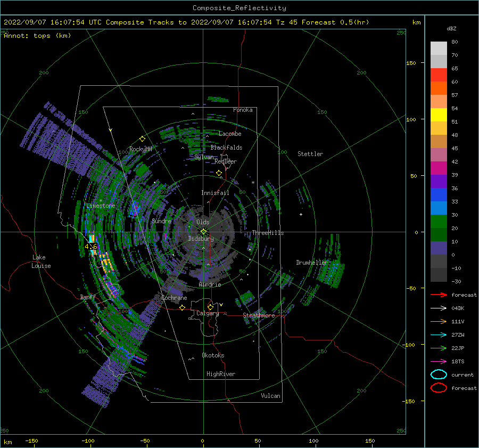
Task: Click the RockyMH label
Action: pyautogui.click(x=141, y=149)
